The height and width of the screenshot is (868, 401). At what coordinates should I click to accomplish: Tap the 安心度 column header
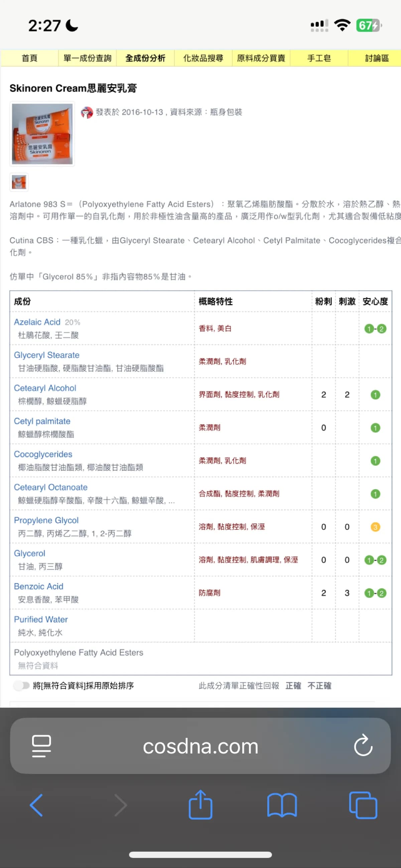pyautogui.click(x=375, y=301)
